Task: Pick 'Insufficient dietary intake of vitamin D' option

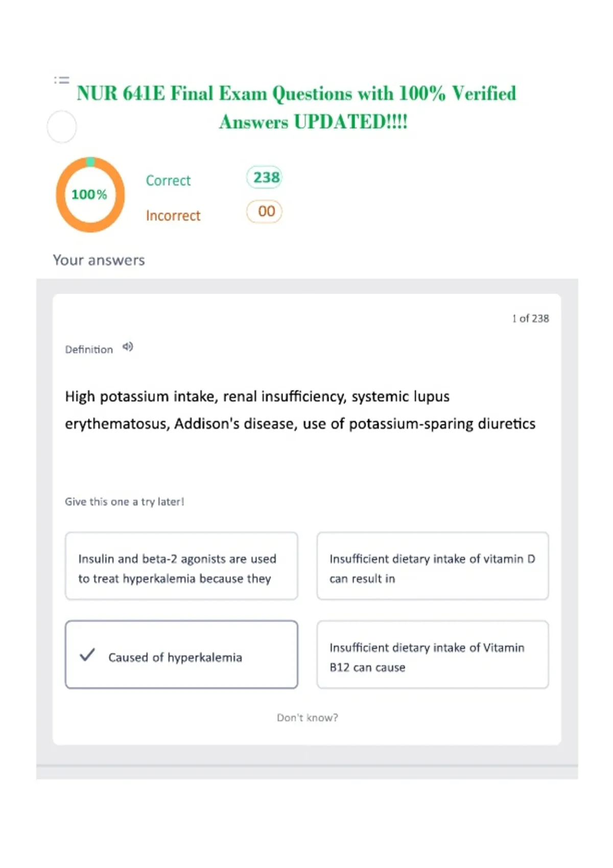Action: point(433,566)
